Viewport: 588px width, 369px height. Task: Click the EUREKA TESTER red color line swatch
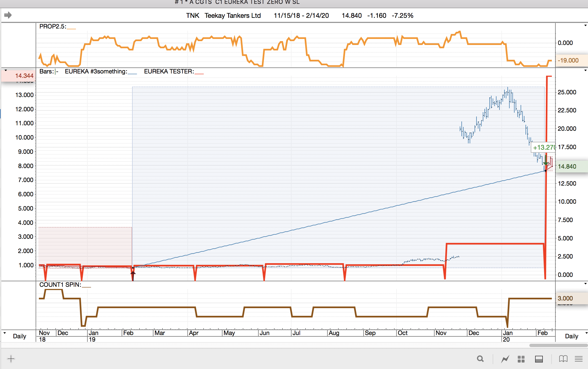pyautogui.click(x=199, y=73)
